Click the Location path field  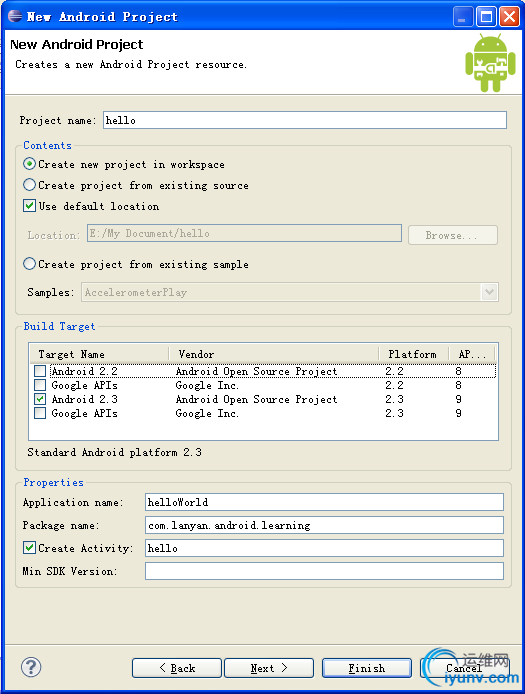[244, 233]
